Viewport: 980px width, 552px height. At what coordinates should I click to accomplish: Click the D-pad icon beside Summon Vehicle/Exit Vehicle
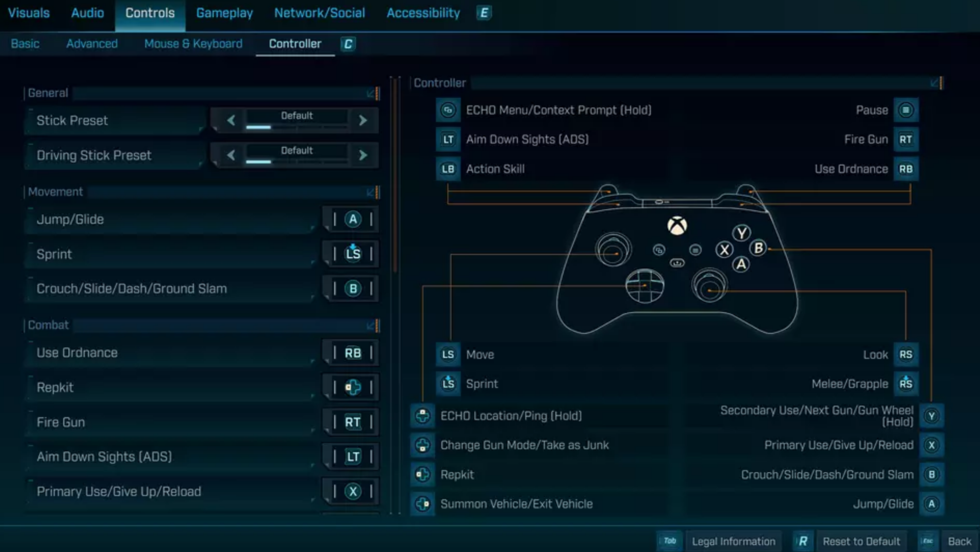(x=423, y=504)
